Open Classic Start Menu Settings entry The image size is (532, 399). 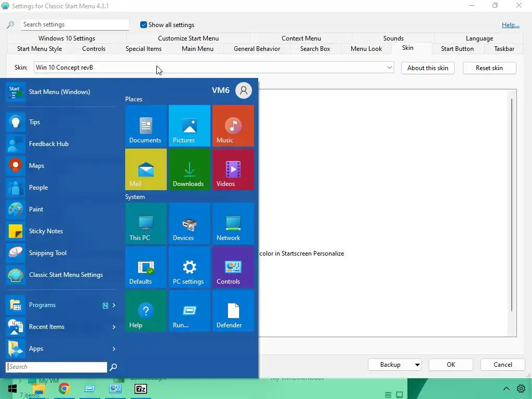coord(61,275)
